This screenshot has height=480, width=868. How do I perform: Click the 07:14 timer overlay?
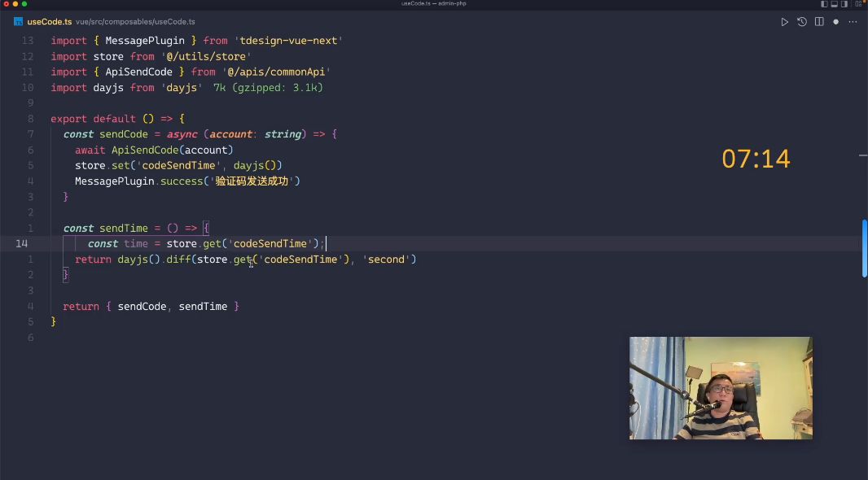[x=756, y=159]
